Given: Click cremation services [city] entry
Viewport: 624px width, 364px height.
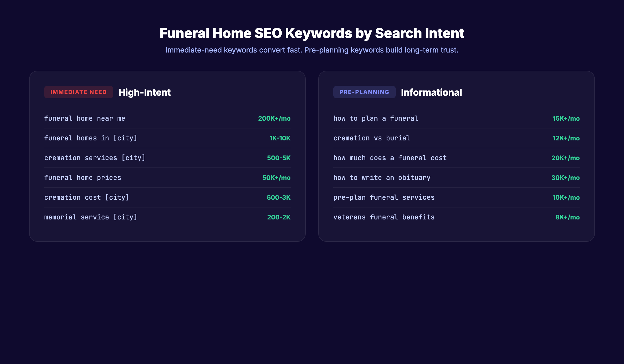Looking at the screenshot, I should 95,158.
